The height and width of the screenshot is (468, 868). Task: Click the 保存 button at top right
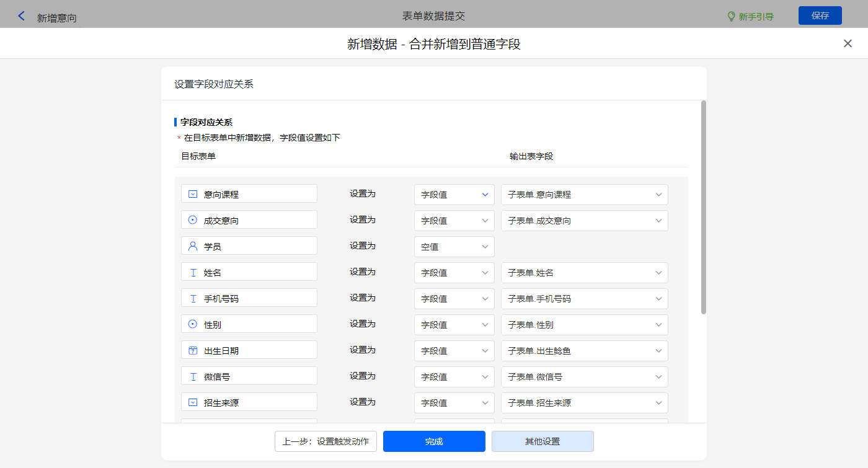(820, 15)
